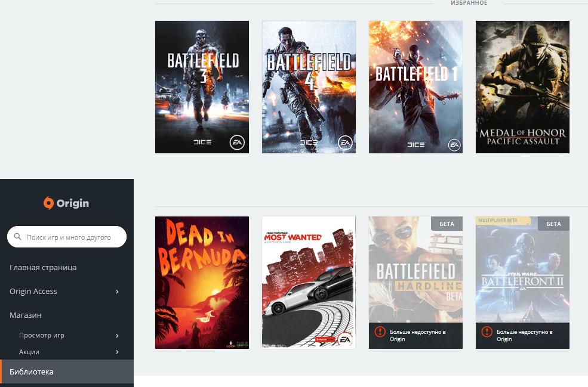Open Dead in Bermuda game tile
The height and width of the screenshot is (387, 588).
click(202, 283)
